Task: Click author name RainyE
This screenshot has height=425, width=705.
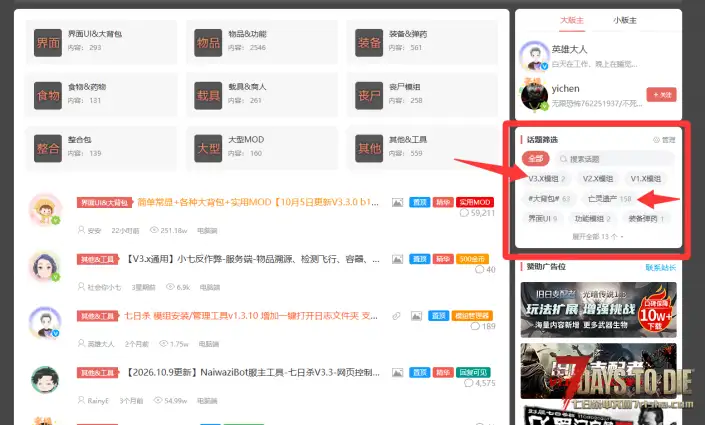Action: point(98,401)
